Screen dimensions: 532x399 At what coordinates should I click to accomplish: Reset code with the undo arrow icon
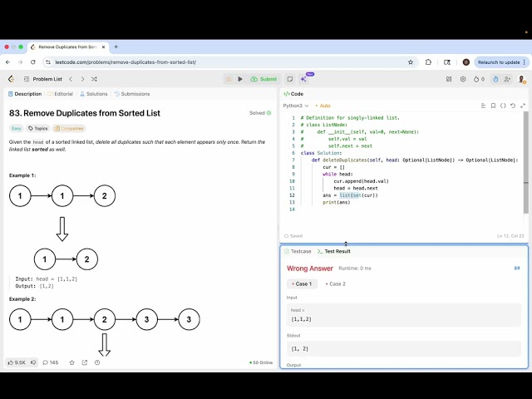[x=513, y=106]
